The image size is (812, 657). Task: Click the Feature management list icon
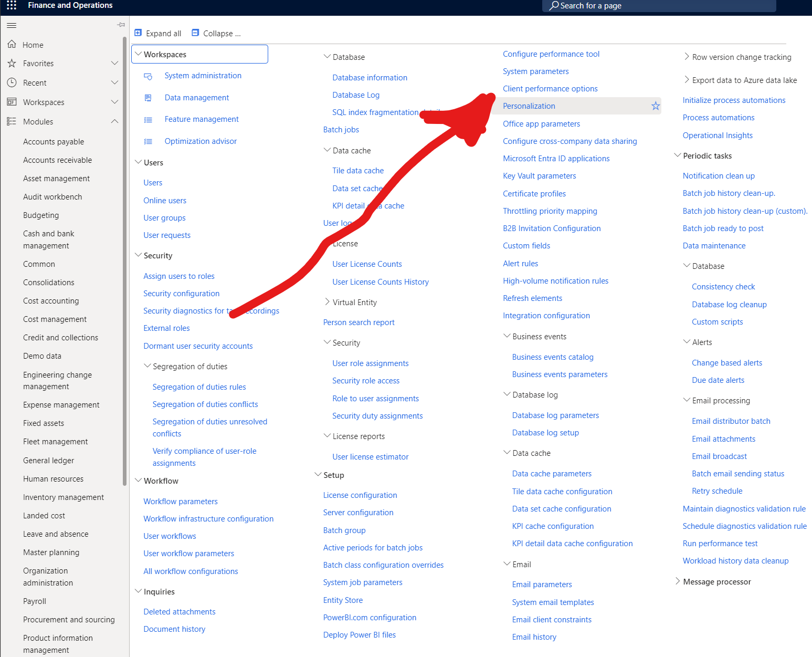click(148, 119)
